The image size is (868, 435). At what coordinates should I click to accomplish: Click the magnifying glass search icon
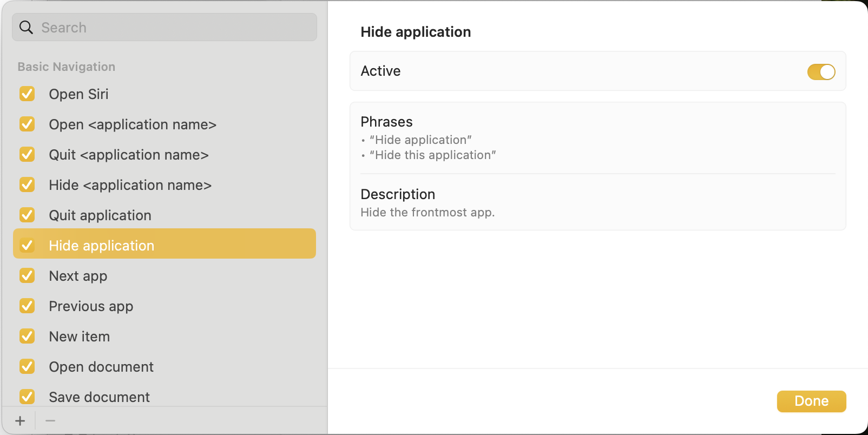coord(26,28)
